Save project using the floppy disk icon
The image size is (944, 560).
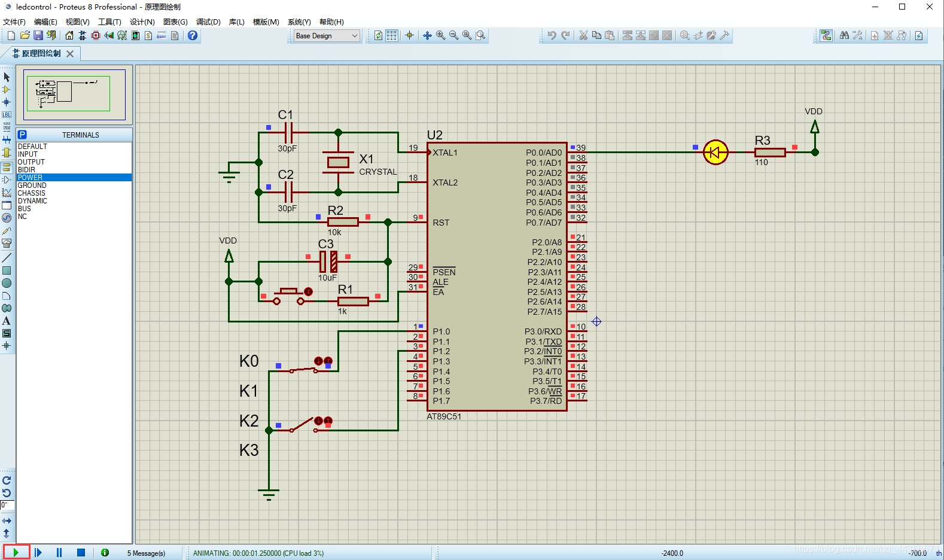tap(38, 36)
